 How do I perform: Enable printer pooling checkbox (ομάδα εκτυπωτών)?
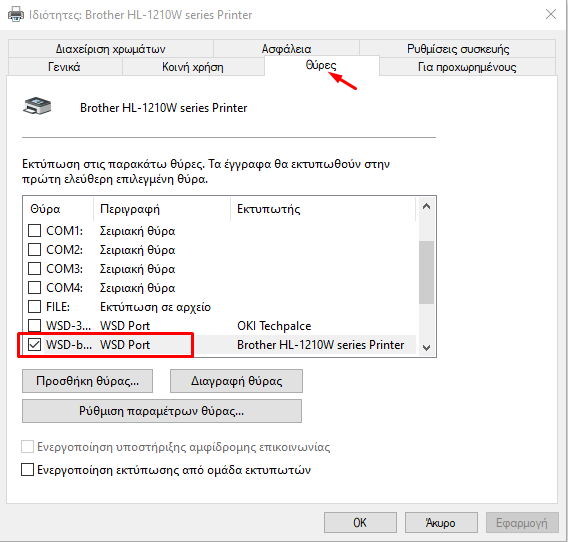pos(28,470)
